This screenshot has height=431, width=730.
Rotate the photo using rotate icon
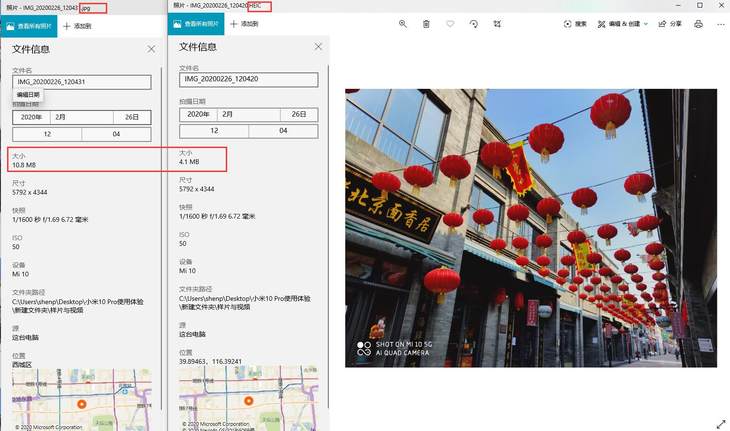coord(474,23)
